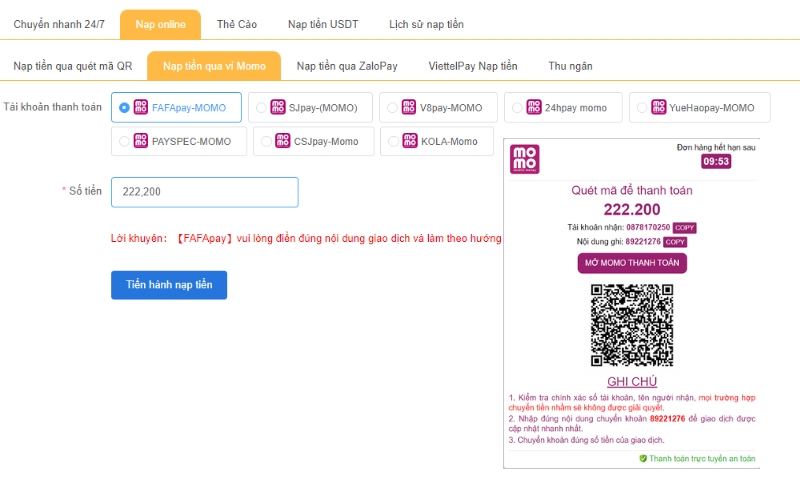Screen dimensions: 800x500
Task: Copy the transfer note 89221276
Action: pos(676,241)
